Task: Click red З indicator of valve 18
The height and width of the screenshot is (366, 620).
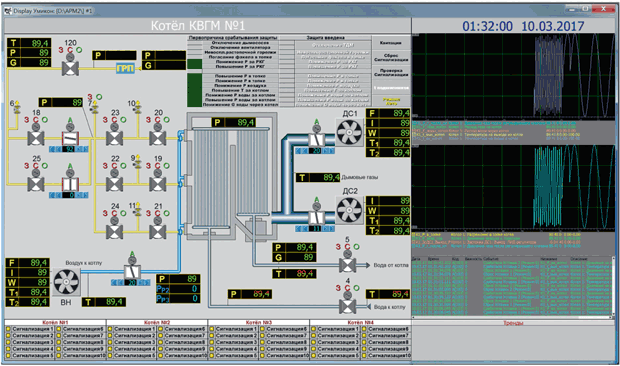Action: tap(27, 120)
